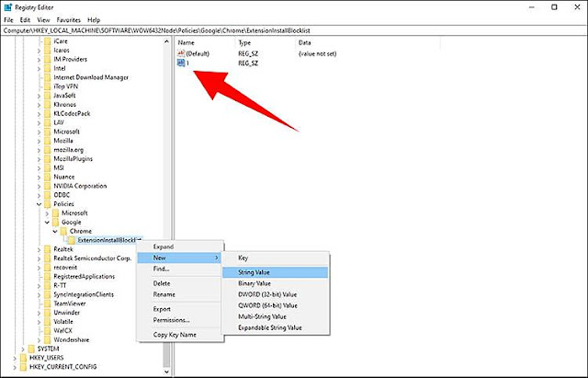Screen dimensions: 588x378
Task: Collapse the Policies tree node
Action: point(39,204)
